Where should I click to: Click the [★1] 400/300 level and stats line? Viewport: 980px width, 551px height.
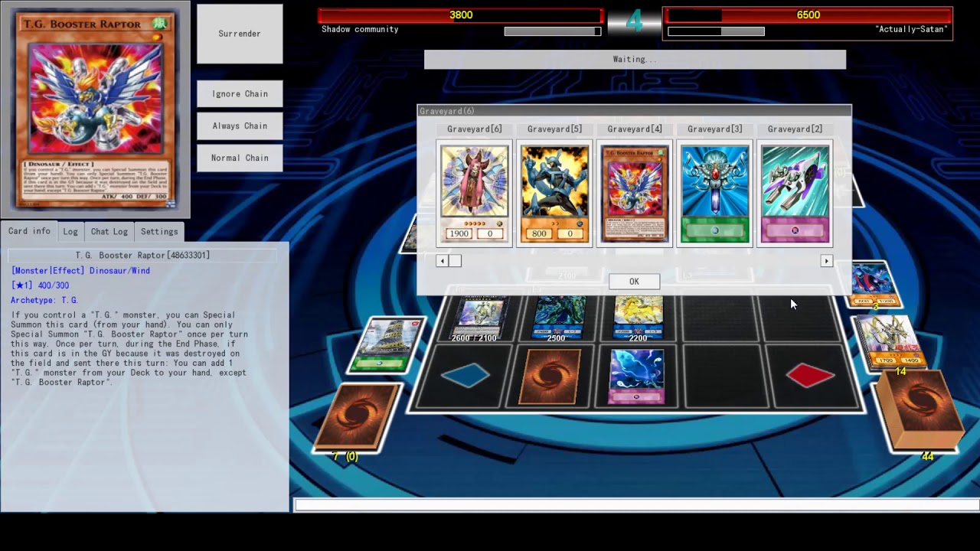pos(40,285)
